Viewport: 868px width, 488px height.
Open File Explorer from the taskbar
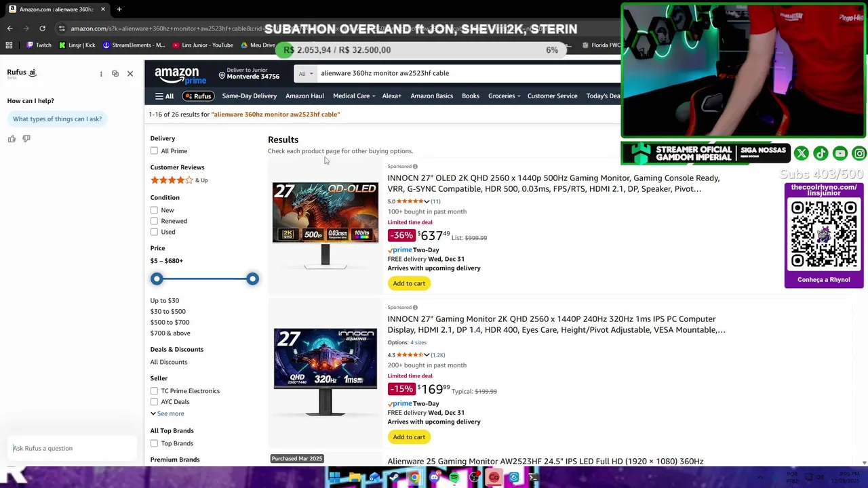[x=355, y=478]
